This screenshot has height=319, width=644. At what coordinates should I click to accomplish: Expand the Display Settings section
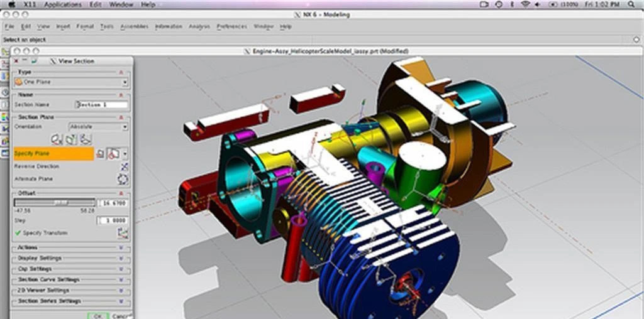point(121,258)
